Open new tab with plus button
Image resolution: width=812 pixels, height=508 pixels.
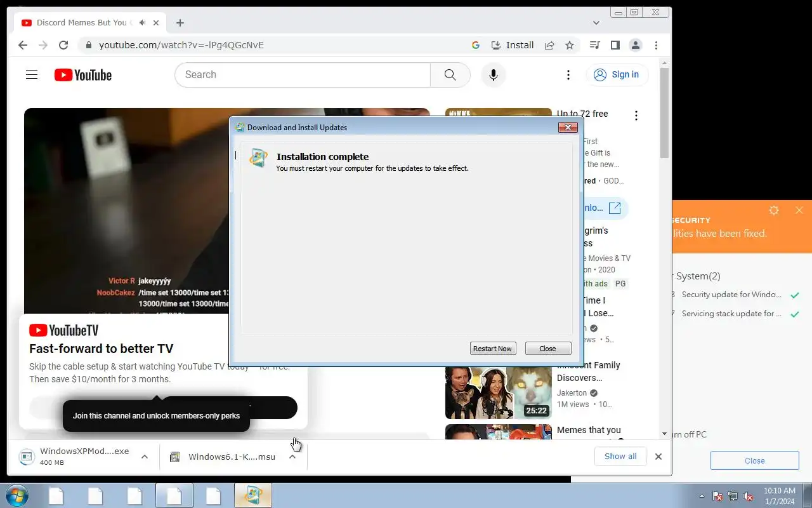[180, 23]
